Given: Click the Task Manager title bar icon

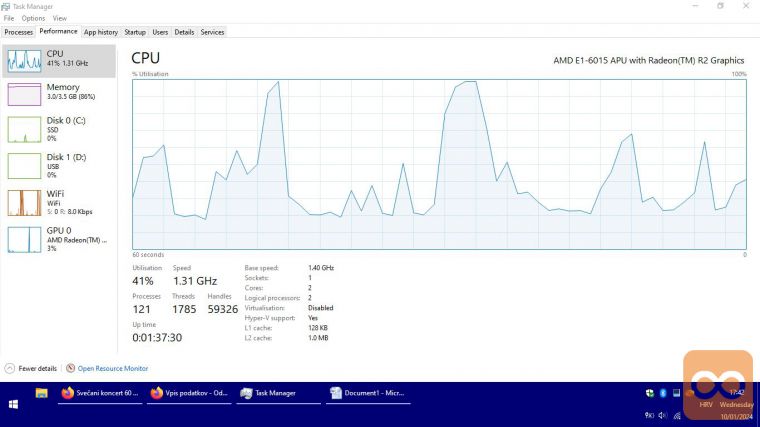Looking at the screenshot, I should pyautogui.click(x=5, y=6).
